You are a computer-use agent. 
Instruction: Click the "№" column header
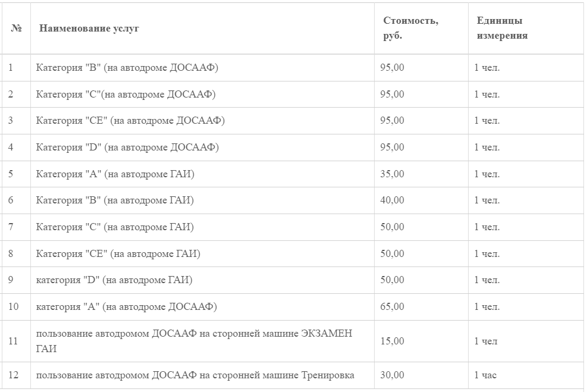(16, 29)
